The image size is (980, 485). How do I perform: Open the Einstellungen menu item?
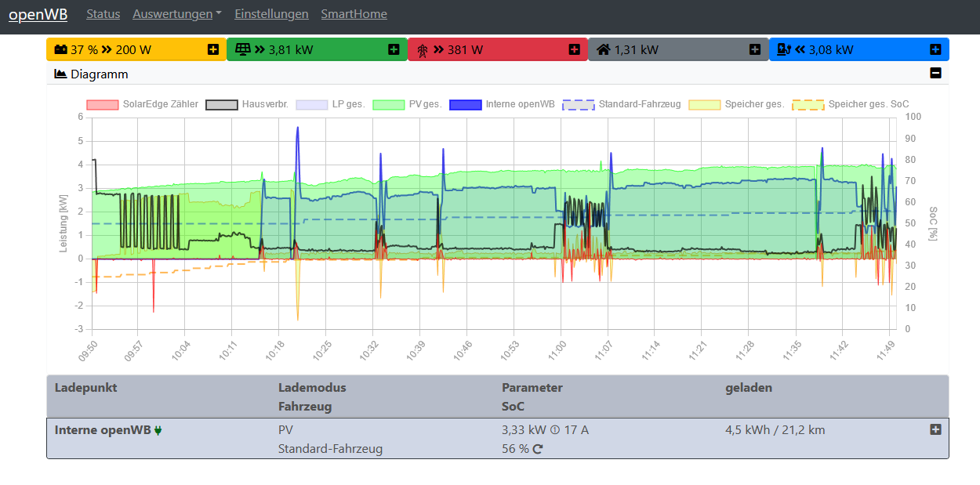click(271, 14)
